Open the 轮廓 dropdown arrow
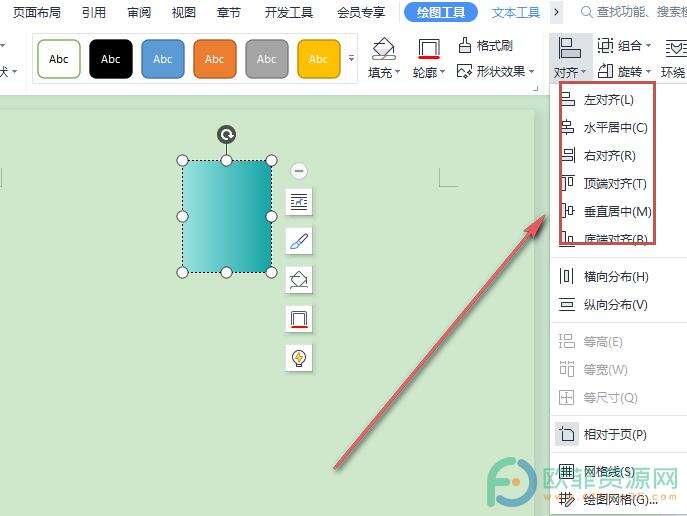This screenshot has width=687, height=516. [443, 72]
